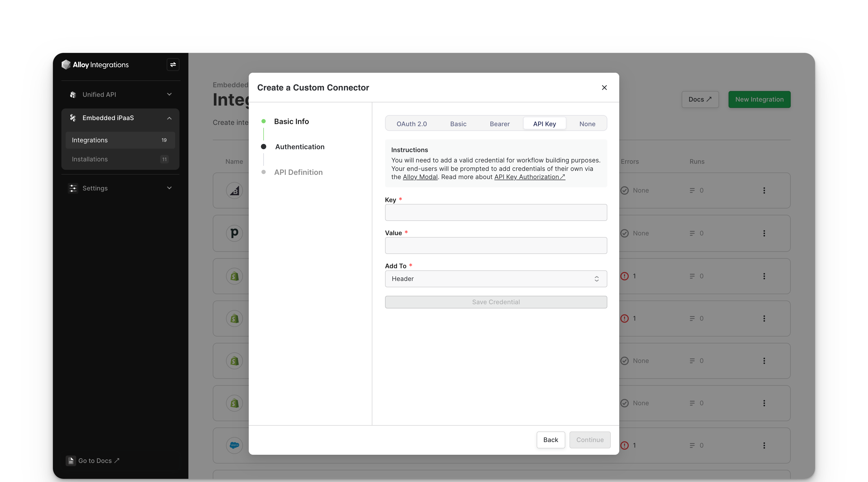The width and height of the screenshot is (868, 482).
Task: Click the Go to Docs document icon
Action: point(71,461)
